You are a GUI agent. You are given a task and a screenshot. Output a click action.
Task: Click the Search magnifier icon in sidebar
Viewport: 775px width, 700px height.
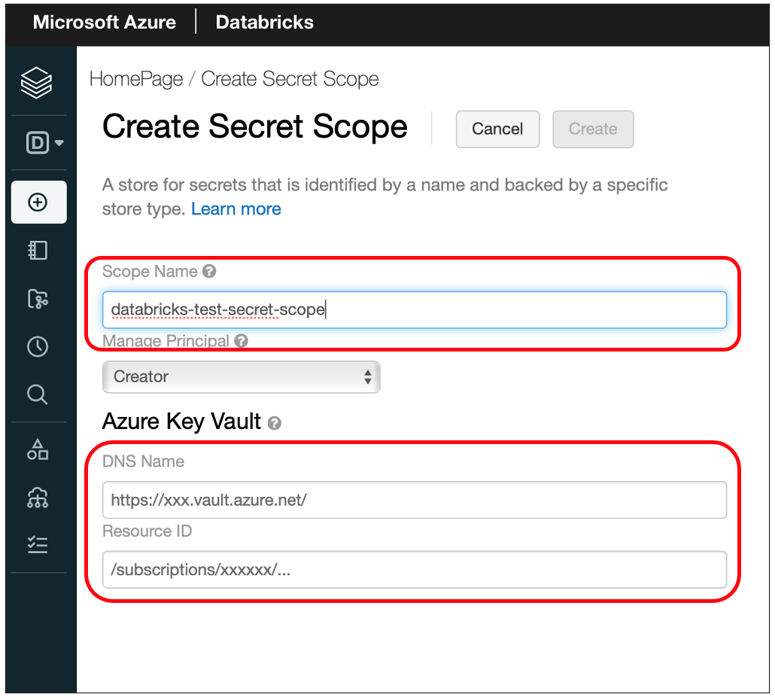point(38,395)
